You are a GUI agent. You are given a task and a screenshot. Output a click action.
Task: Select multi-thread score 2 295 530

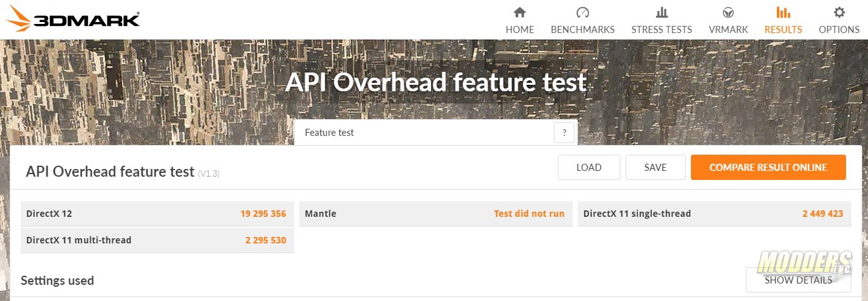[266, 240]
